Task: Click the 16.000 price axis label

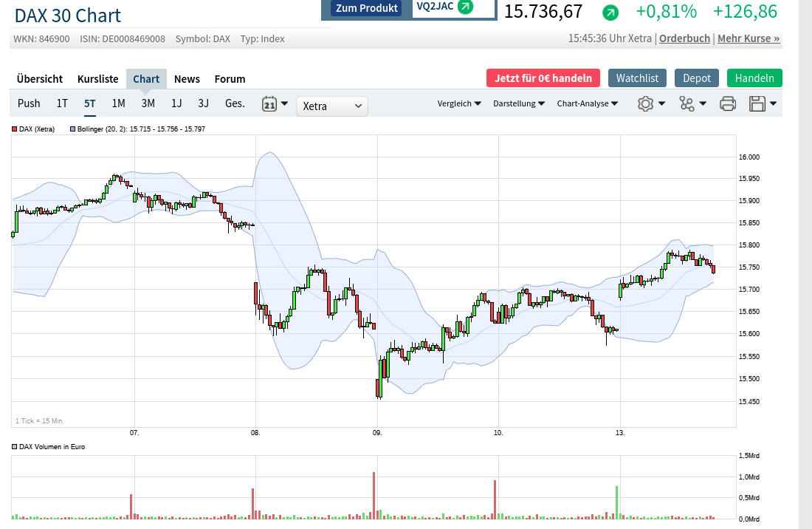Action: coord(749,157)
